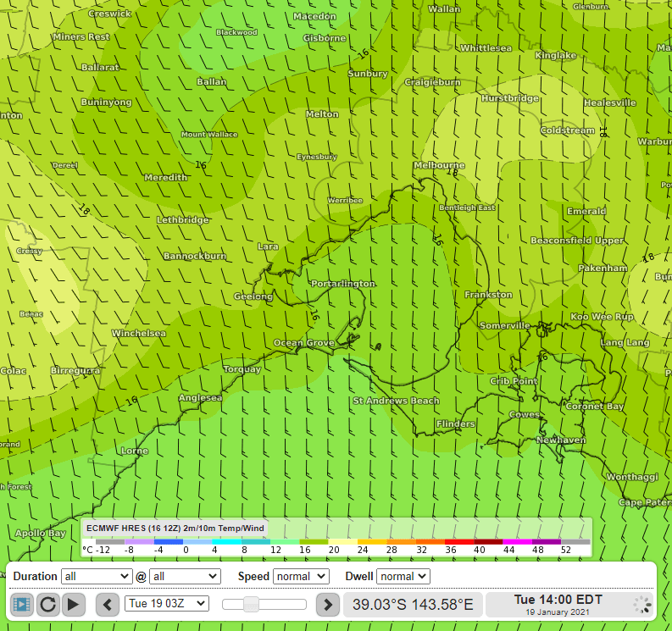Click the time slider handle

[251, 604]
